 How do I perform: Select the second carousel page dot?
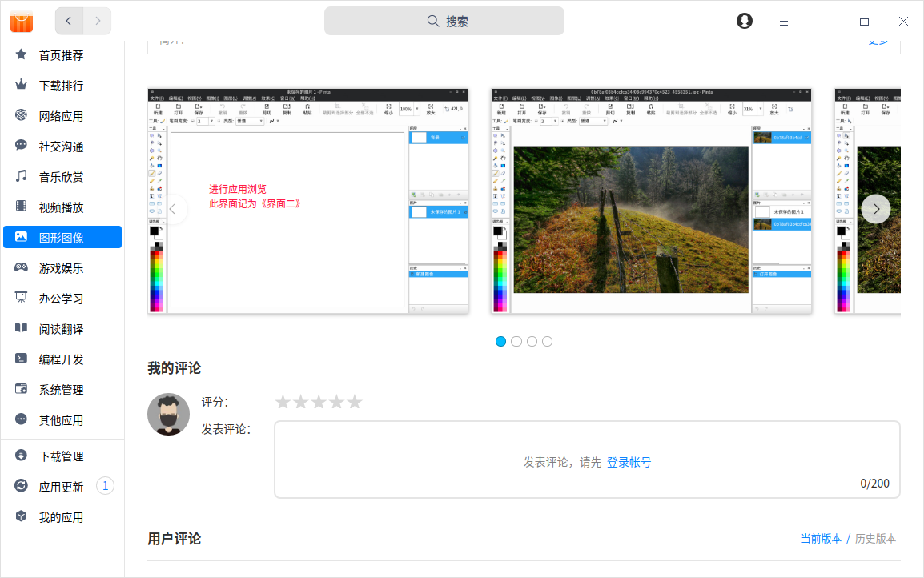[516, 341]
